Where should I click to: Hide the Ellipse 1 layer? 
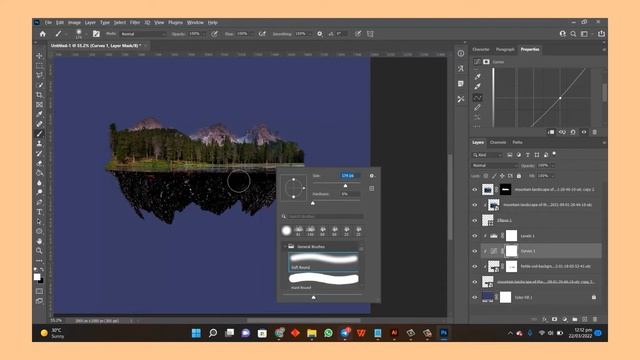point(475,220)
